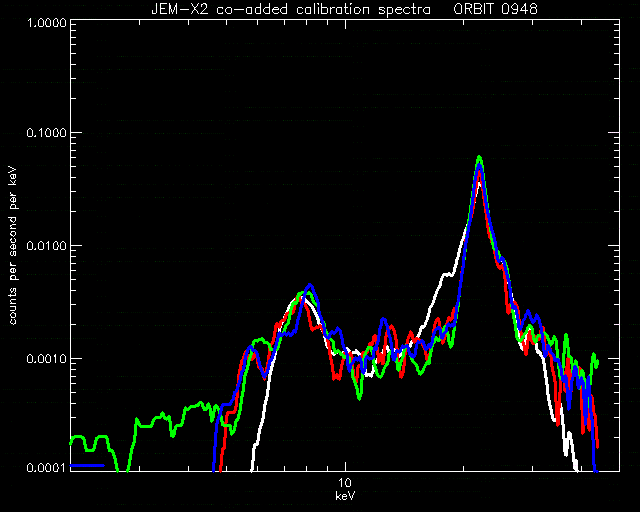Click the y-axis label '0.1000'
This screenshot has height=512, width=640.
[47, 133]
